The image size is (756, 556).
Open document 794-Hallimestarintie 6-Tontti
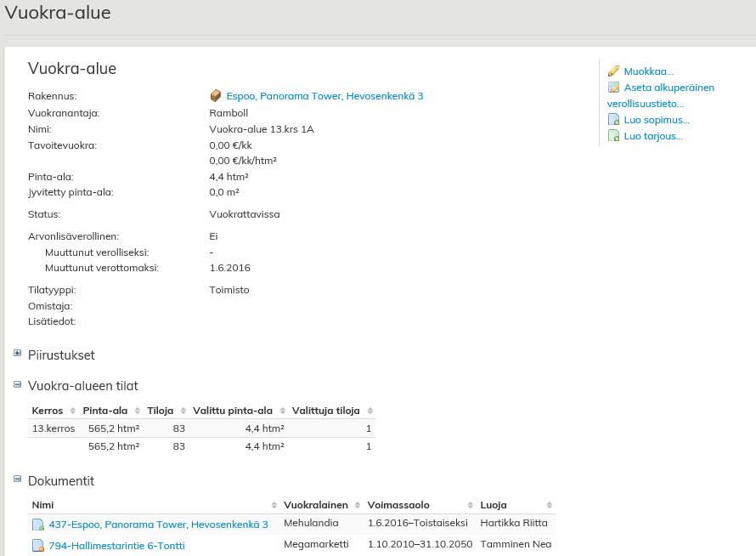[116, 546]
